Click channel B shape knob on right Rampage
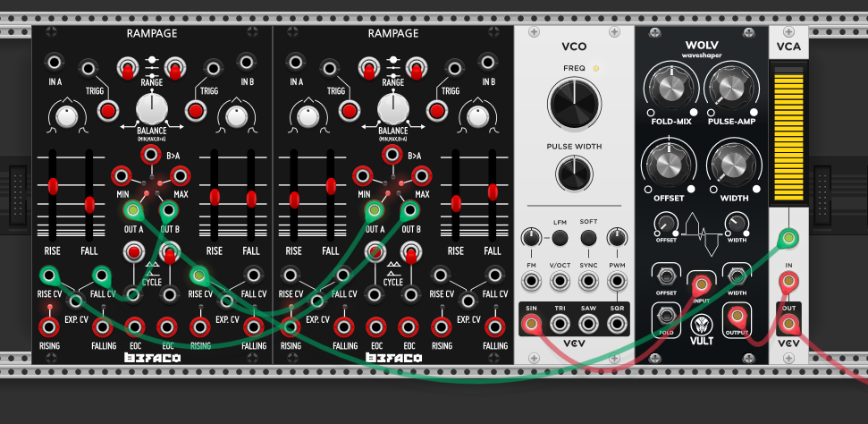Image resolution: width=868 pixels, height=424 pixels. pos(477,117)
